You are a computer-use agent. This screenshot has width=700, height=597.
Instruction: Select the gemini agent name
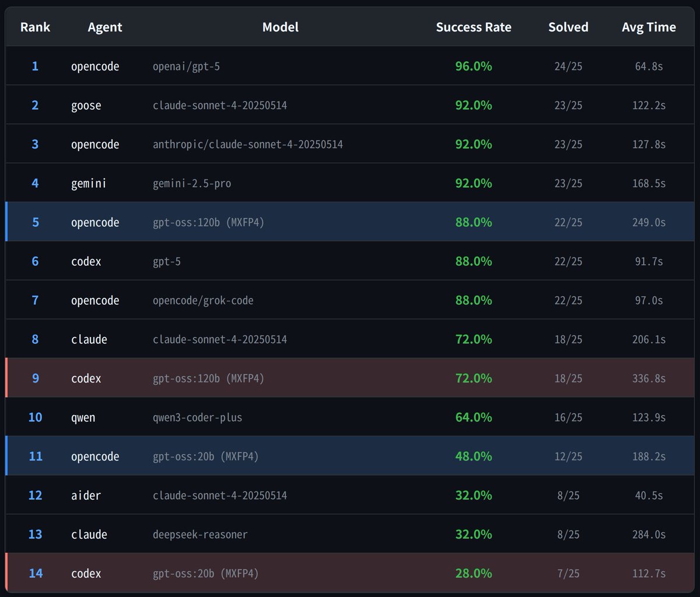89,184
